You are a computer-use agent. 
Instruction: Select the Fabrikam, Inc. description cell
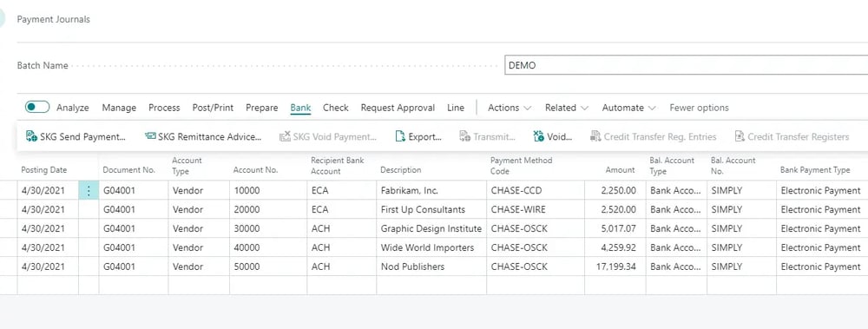coord(431,190)
